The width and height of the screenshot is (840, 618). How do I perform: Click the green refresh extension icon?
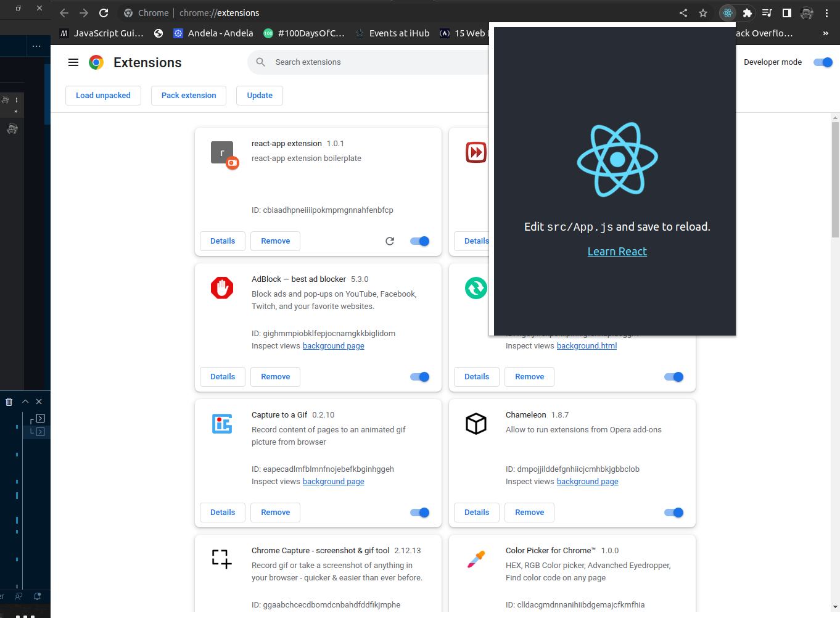tap(476, 288)
